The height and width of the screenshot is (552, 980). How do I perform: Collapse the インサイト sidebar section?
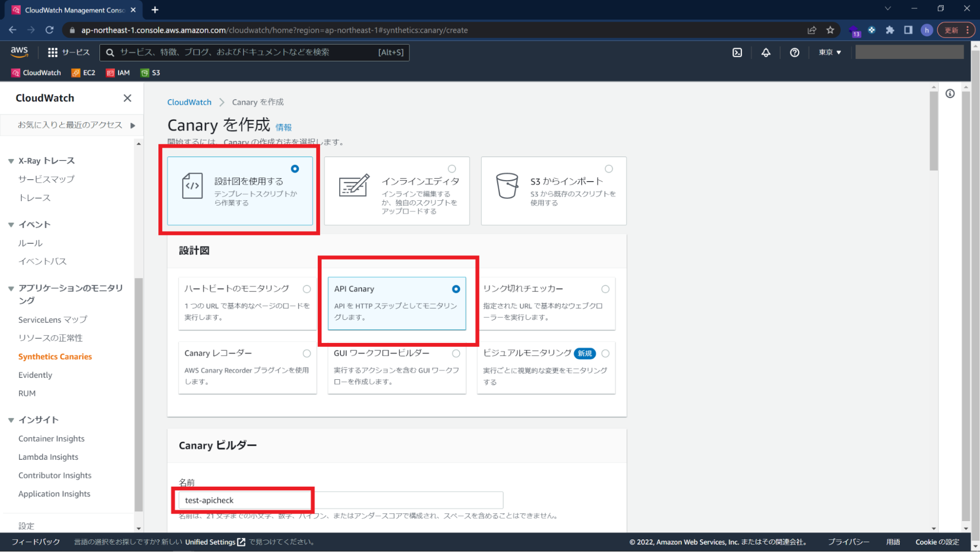pos(11,420)
